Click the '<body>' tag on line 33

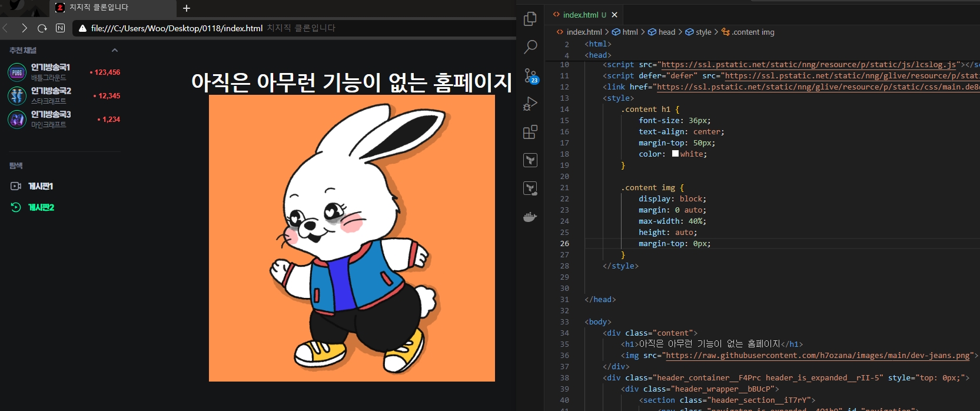pos(598,322)
